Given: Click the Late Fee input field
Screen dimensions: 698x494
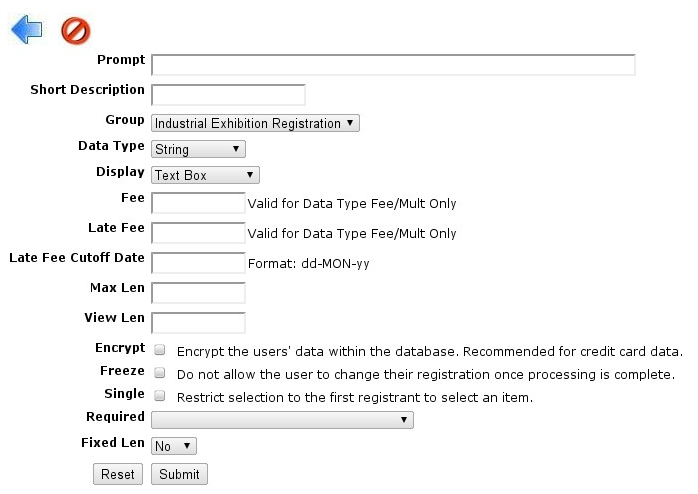Looking at the screenshot, I should pos(198,233).
